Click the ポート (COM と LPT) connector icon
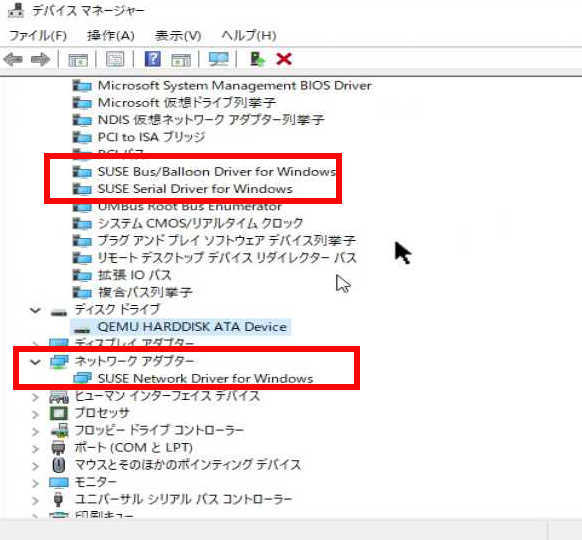The image size is (582, 540). pyautogui.click(x=58, y=448)
